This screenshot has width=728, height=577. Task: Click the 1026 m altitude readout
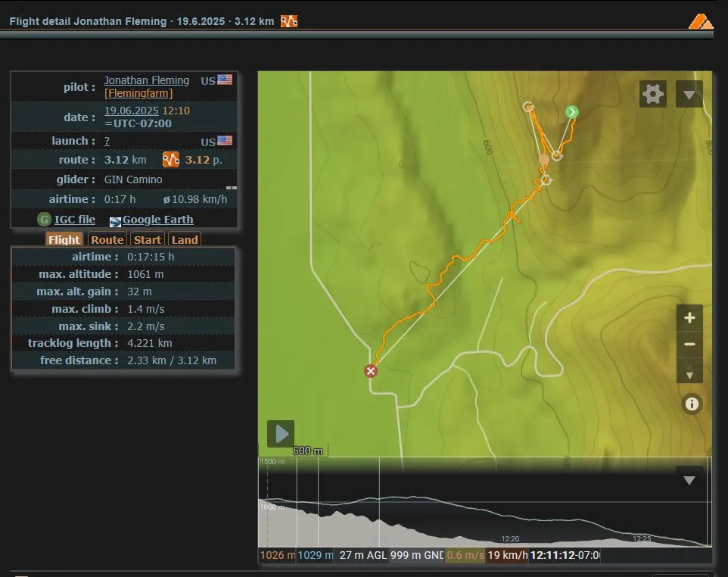pyautogui.click(x=277, y=555)
